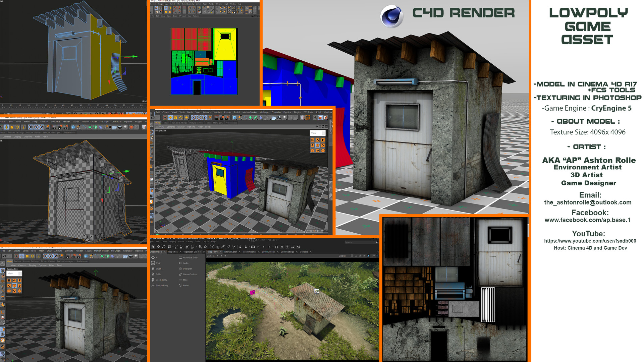Click the Particle Entity icon in CryEngine
Screen dimensions: 644x362
[153, 286]
